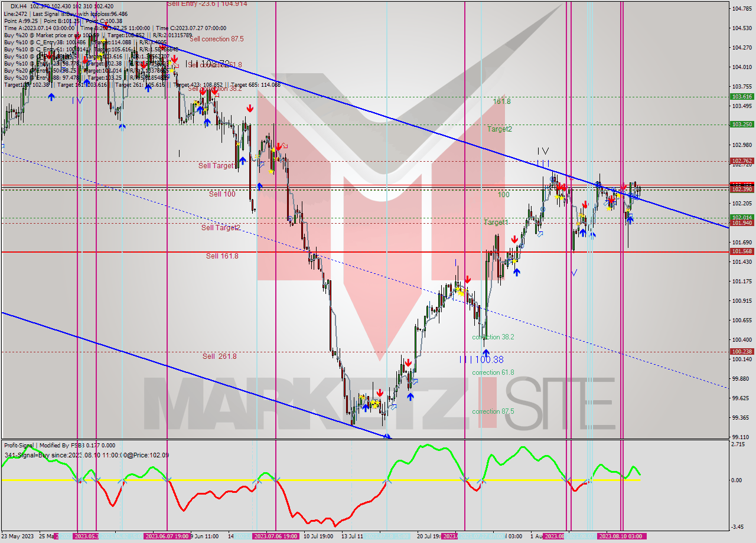Screen dimensions: 756x543
Task: Select the red 102.762 price tag
Action: tap(742, 161)
